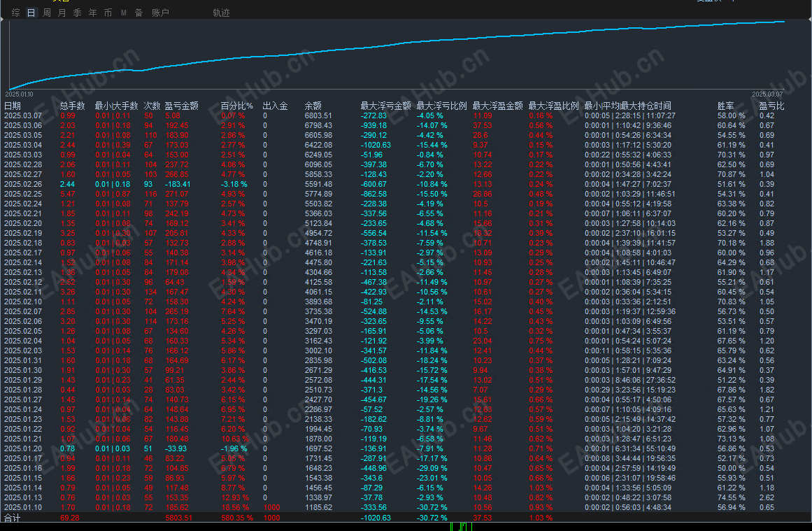The height and width of the screenshot is (531, 812).
Task: Click the -1.96 % percentage cell
Action: (x=234, y=448)
